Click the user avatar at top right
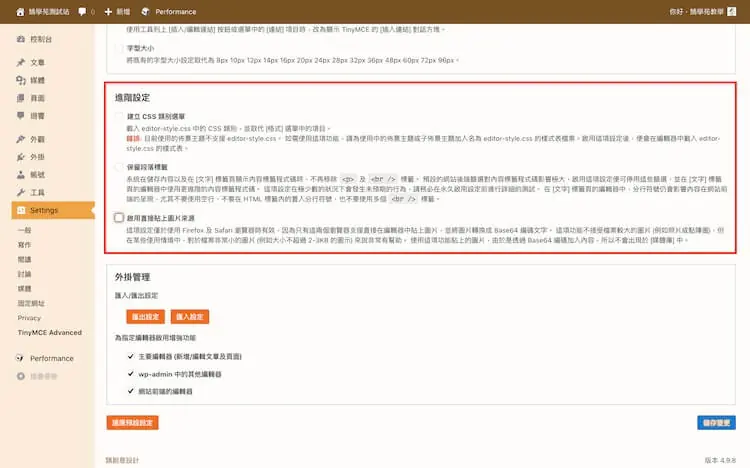The image size is (750, 468). coord(732,11)
